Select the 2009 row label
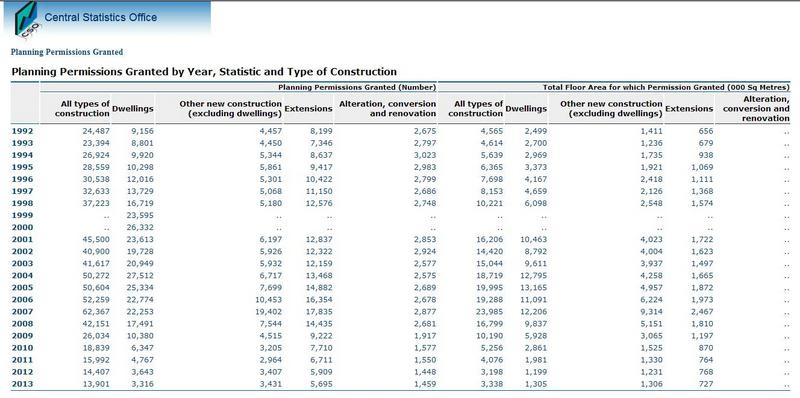 22,336
